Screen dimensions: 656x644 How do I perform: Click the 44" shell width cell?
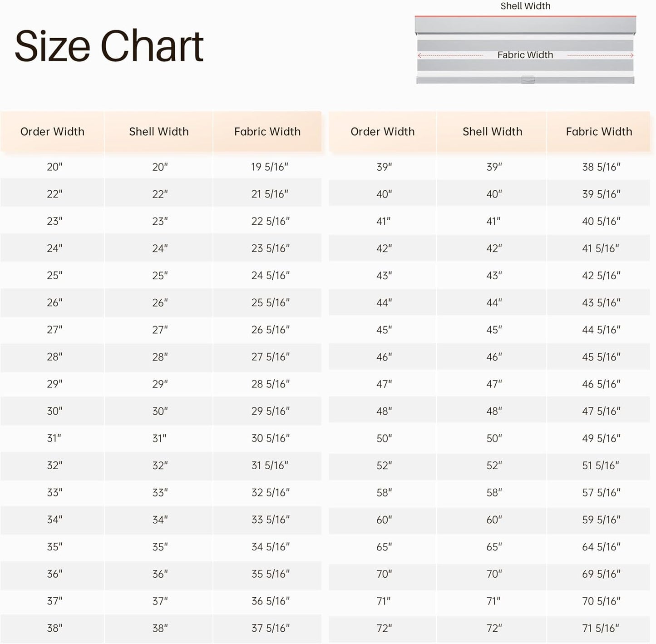point(494,303)
